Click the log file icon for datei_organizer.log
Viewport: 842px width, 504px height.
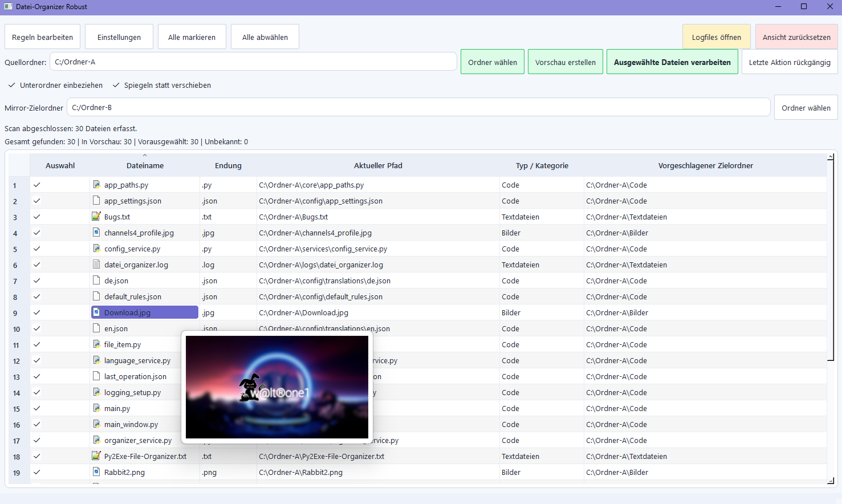click(x=96, y=265)
